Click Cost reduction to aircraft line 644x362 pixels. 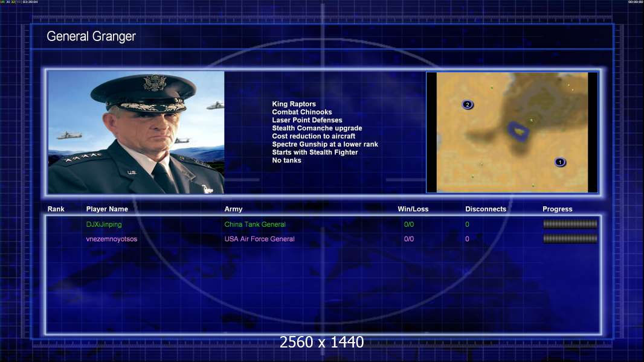(314, 136)
